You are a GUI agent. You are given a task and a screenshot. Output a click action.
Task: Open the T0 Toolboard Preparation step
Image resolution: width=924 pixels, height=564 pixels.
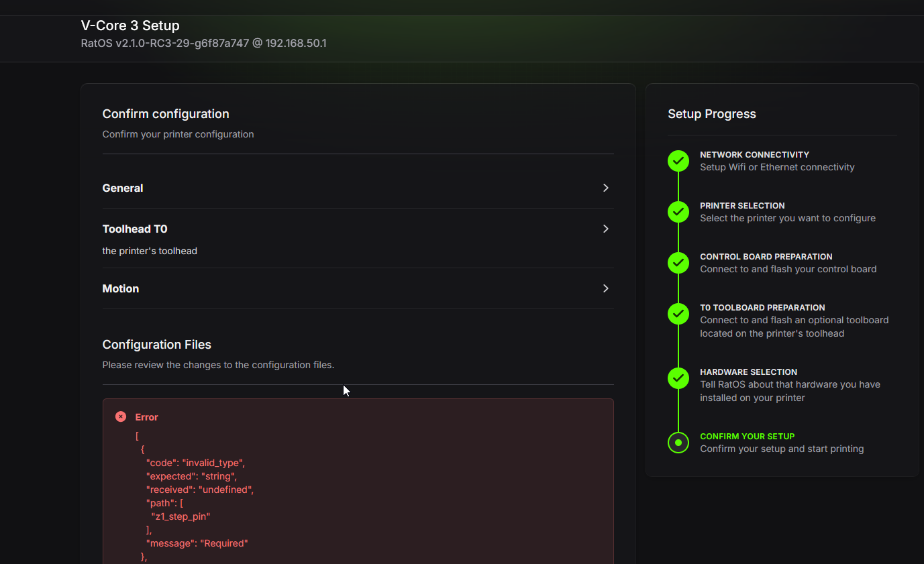[762, 307]
